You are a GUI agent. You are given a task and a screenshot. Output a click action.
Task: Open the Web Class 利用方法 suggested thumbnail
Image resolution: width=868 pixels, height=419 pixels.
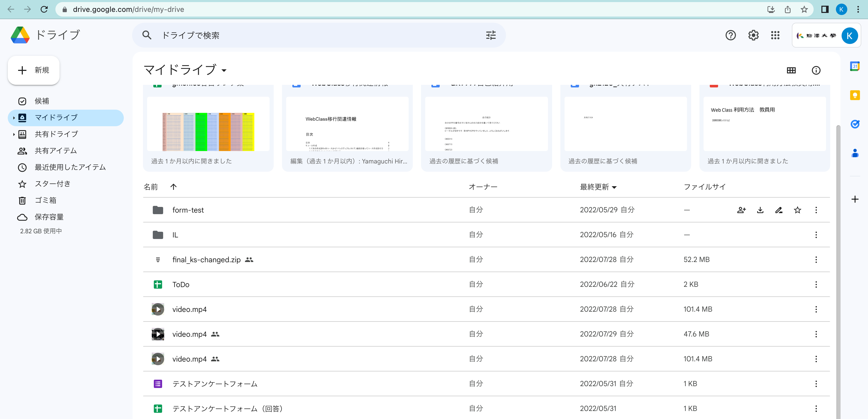(764, 124)
